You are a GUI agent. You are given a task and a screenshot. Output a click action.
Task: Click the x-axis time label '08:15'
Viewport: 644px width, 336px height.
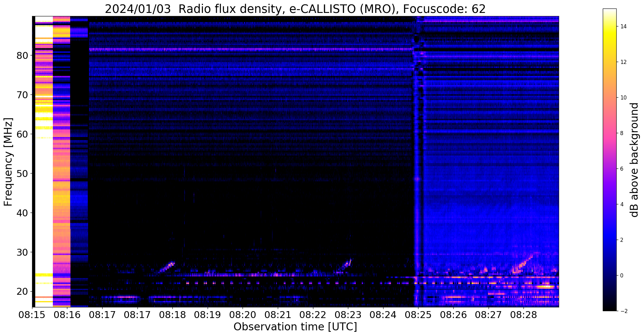[x=32, y=315]
